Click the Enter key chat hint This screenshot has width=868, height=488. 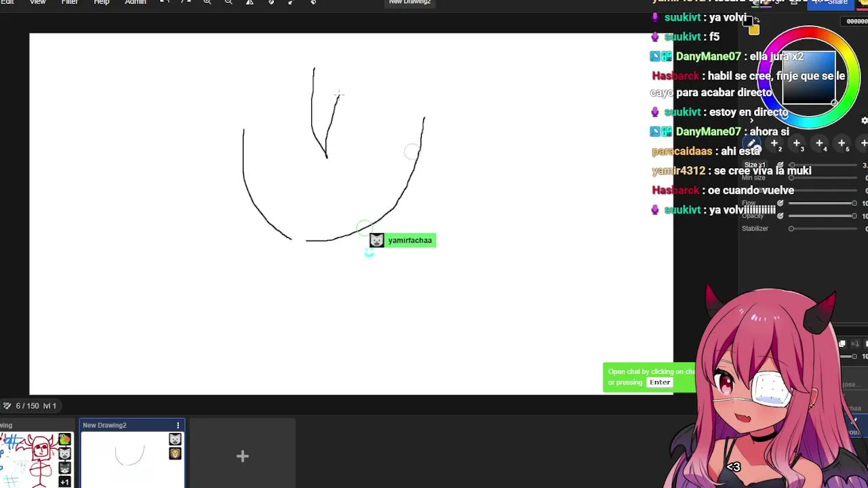coord(660,382)
